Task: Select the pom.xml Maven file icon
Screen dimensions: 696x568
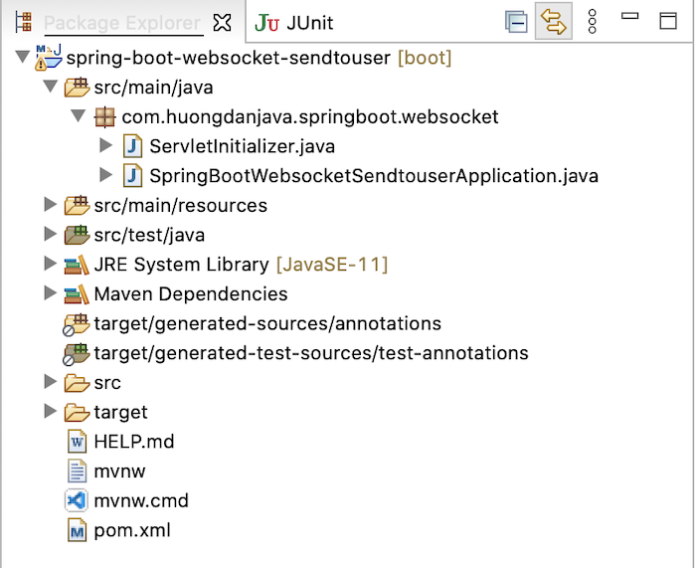Action: pyautogui.click(x=77, y=531)
